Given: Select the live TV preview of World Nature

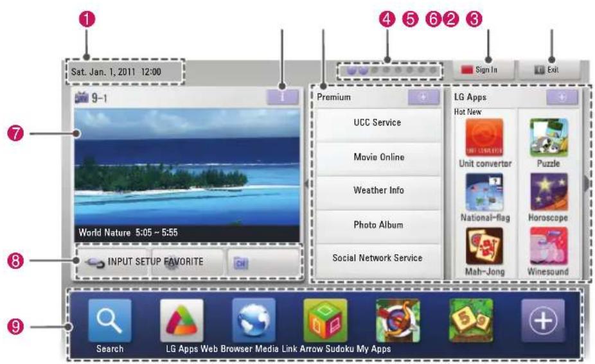Looking at the screenshot, I should tap(187, 175).
